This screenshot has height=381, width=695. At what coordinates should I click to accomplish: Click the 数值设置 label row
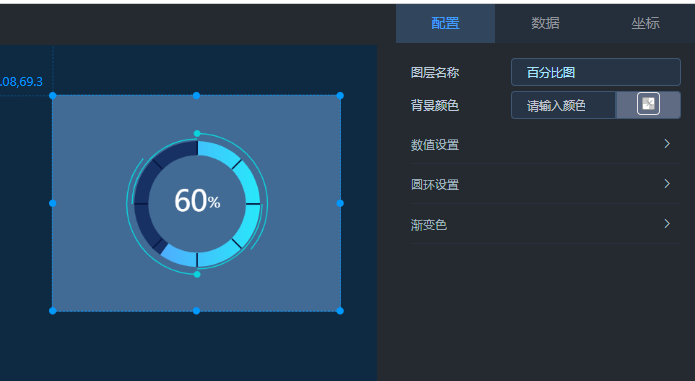(x=546, y=144)
